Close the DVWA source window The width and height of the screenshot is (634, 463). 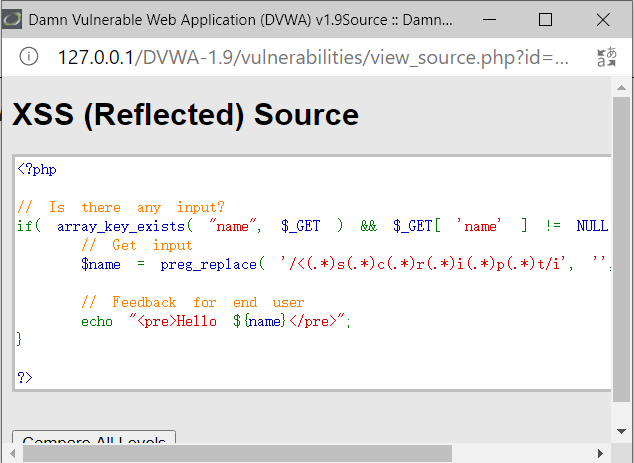[x=603, y=19]
